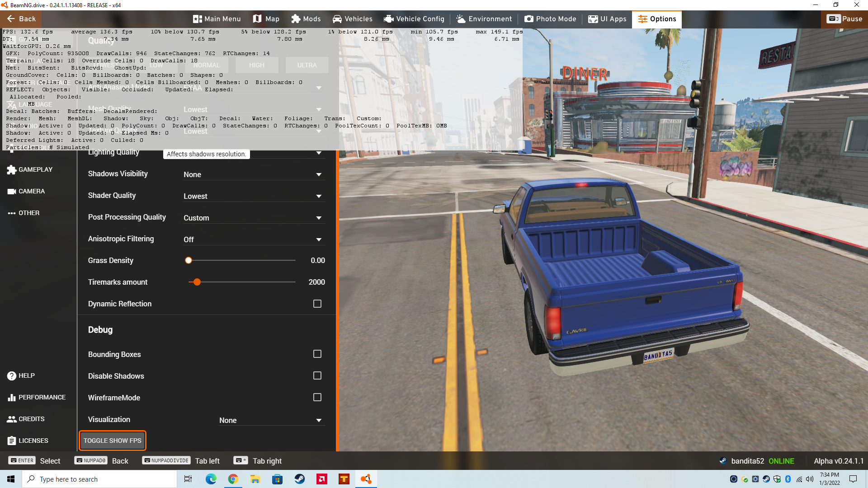Select High quality preset
The width and height of the screenshot is (868, 488).
pyautogui.click(x=257, y=65)
